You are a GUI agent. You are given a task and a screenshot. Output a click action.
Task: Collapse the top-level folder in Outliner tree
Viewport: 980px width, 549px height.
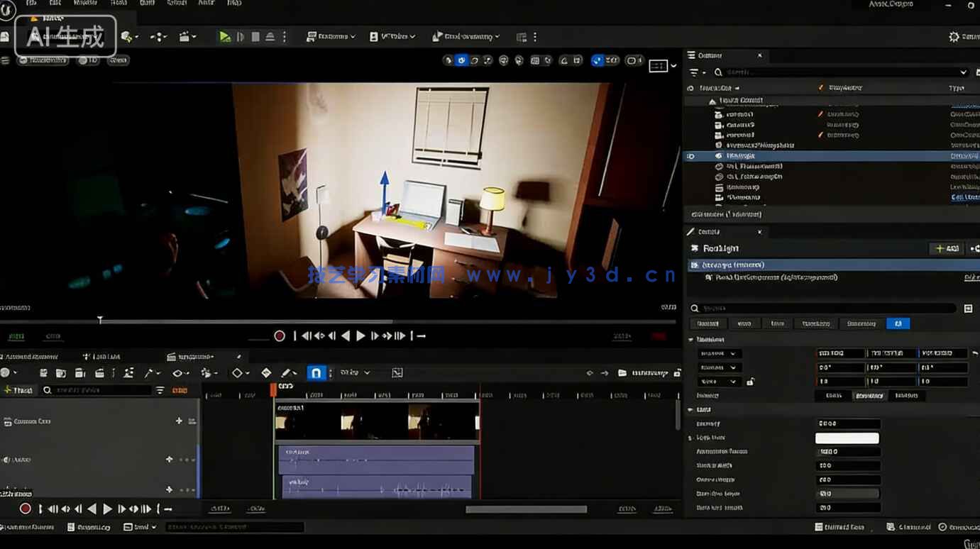pyautogui.click(x=712, y=101)
